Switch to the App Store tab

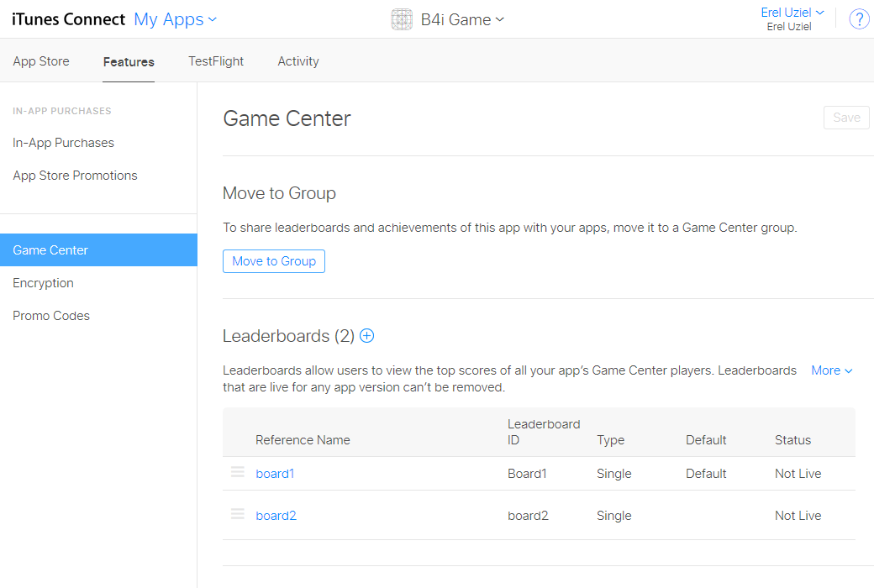click(x=41, y=61)
